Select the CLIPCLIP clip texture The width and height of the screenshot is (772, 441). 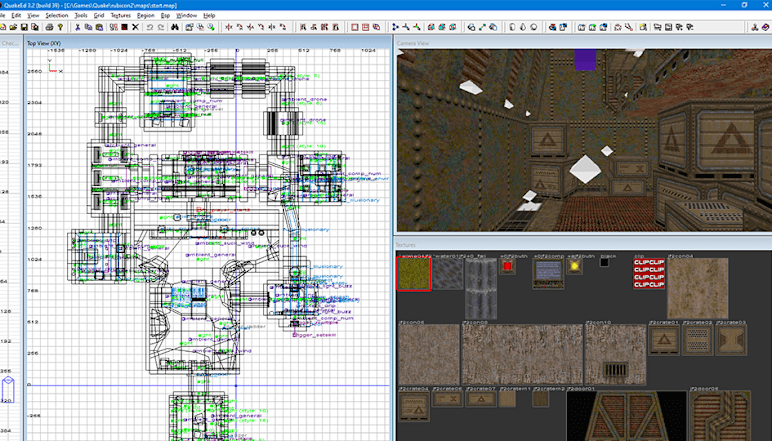click(649, 274)
